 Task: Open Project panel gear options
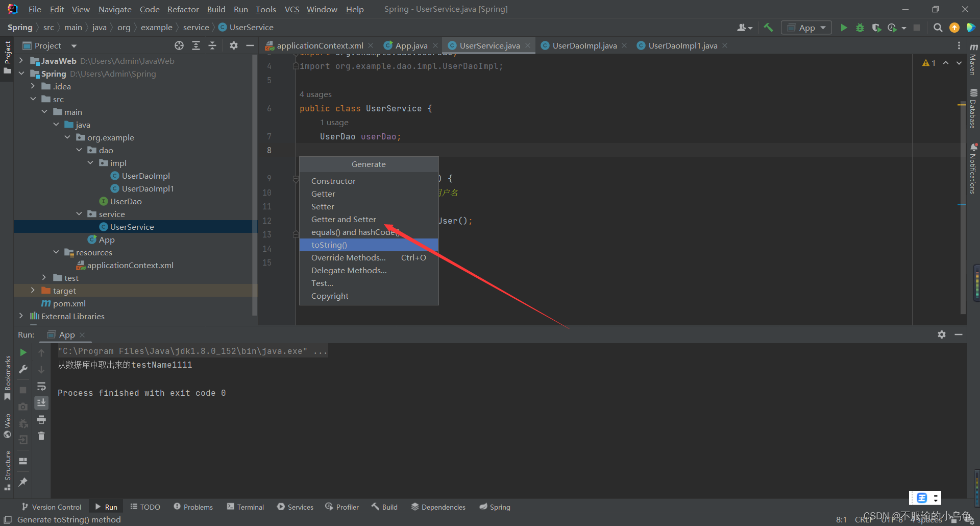coord(234,45)
